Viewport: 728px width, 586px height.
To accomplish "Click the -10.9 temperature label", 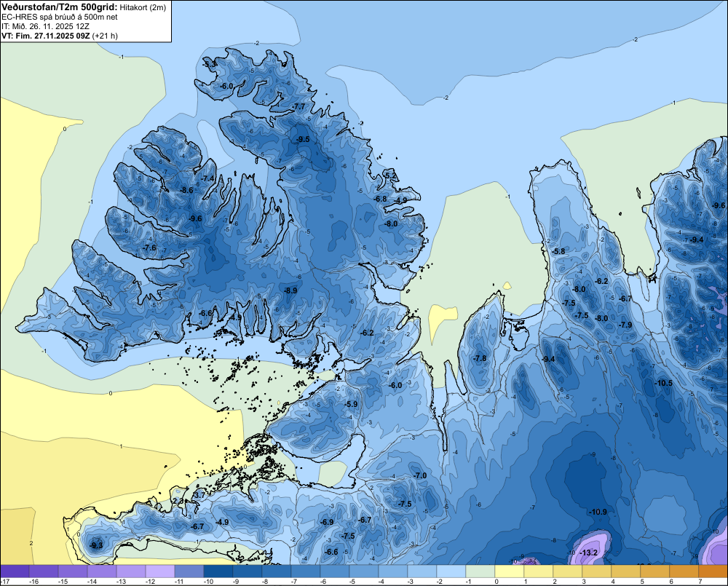I will coord(598,512).
